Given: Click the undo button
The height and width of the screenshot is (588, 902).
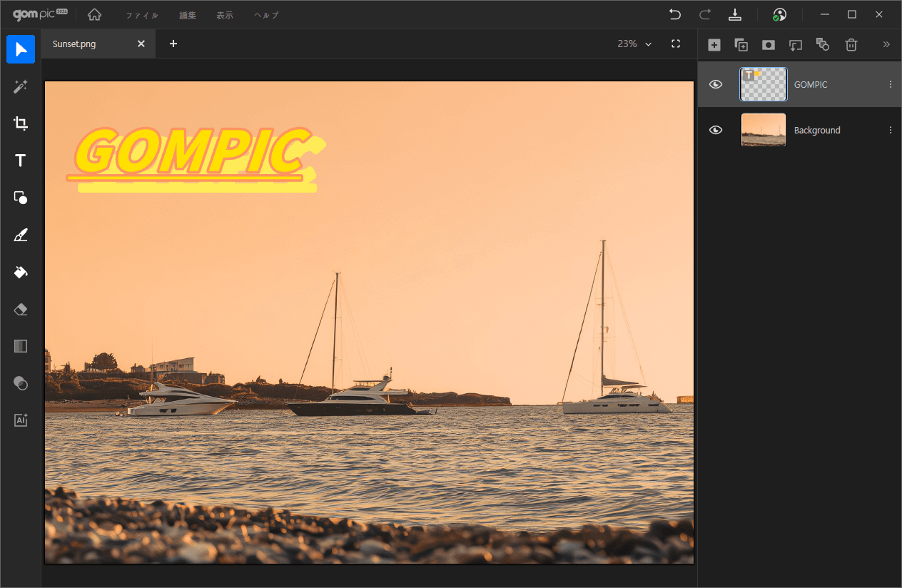Looking at the screenshot, I should point(674,14).
